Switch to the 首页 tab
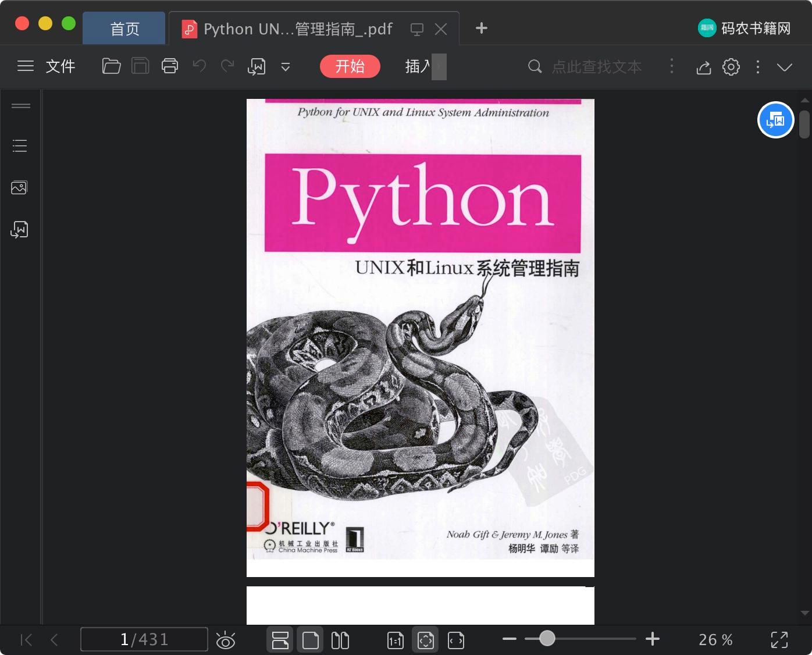Viewport: 812px width, 655px height. click(124, 29)
